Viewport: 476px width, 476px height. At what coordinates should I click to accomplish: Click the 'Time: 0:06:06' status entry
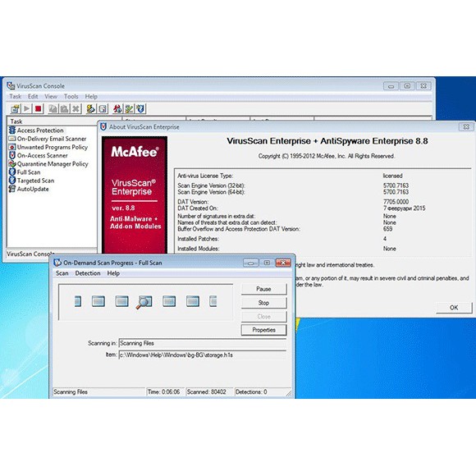pos(163,392)
